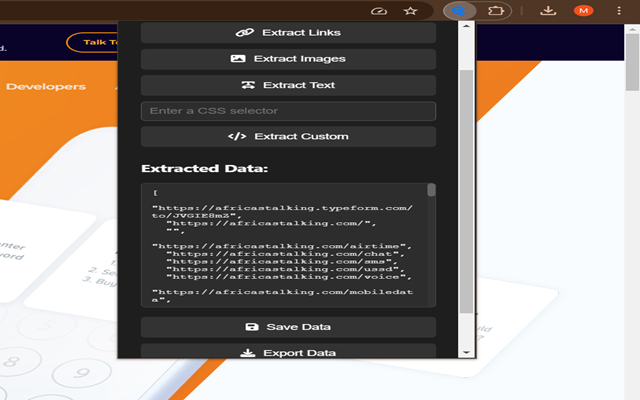Viewport: 640px width, 400px height.
Task: Click the Extract Images button
Action: click(288, 59)
